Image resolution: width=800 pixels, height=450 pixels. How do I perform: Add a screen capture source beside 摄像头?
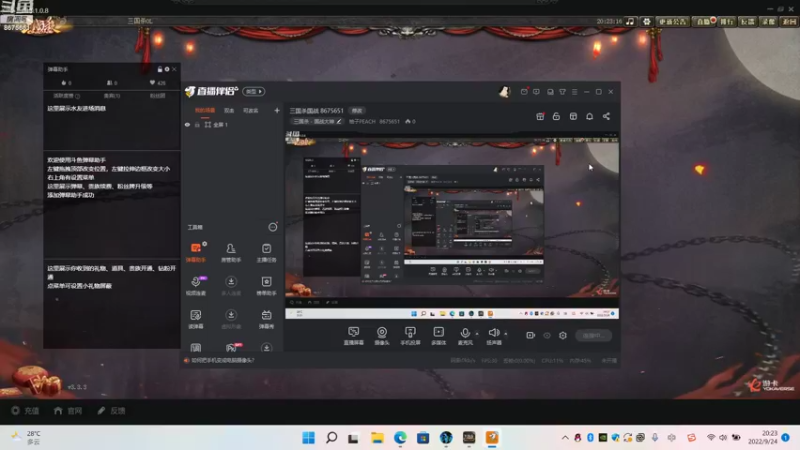[x=354, y=336]
